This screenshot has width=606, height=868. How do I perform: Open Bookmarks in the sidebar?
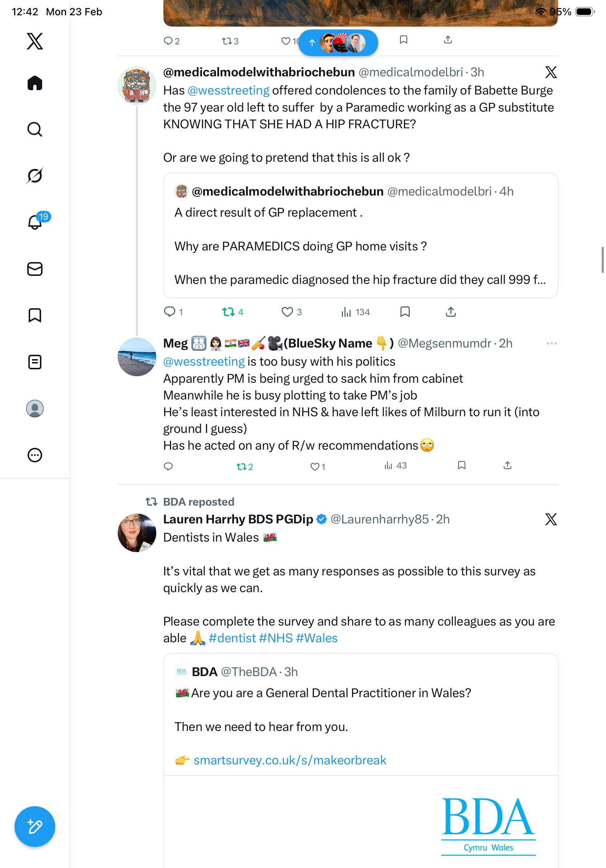pyautogui.click(x=35, y=315)
